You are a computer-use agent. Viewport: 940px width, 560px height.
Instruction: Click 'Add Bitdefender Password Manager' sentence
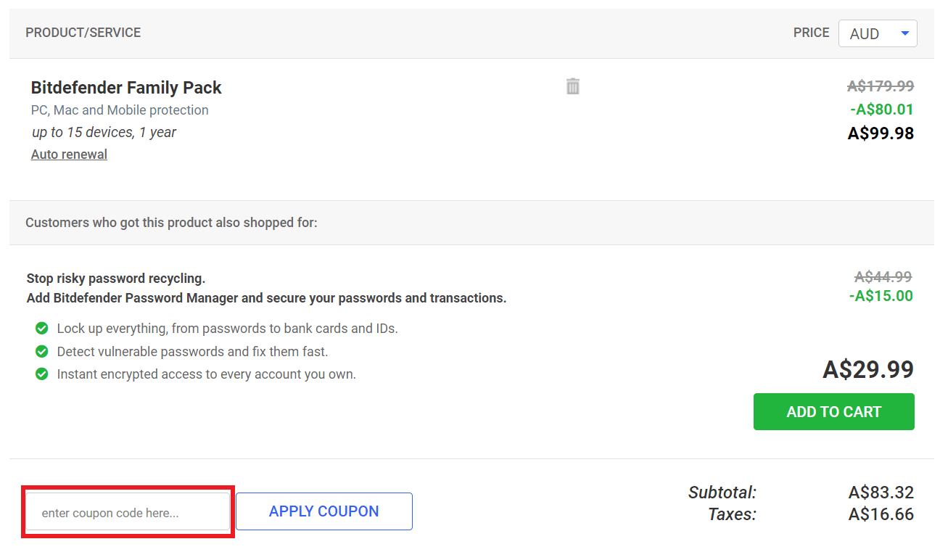click(266, 298)
